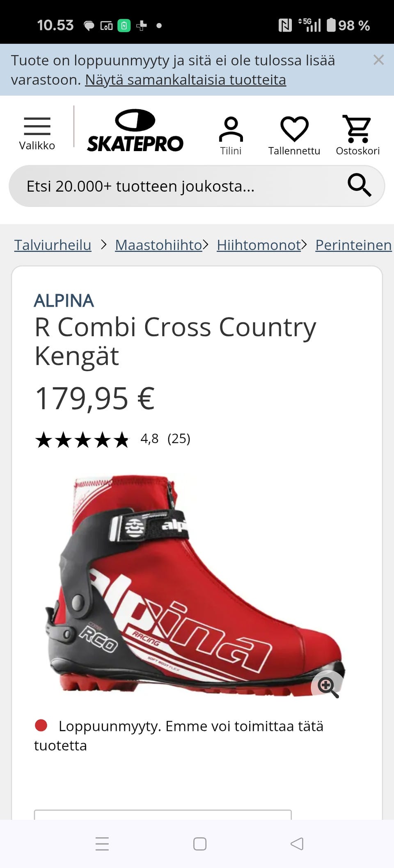Go to Perinteinen breadcrumb
The height and width of the screenshot is (868, 394).
point(353,245)
